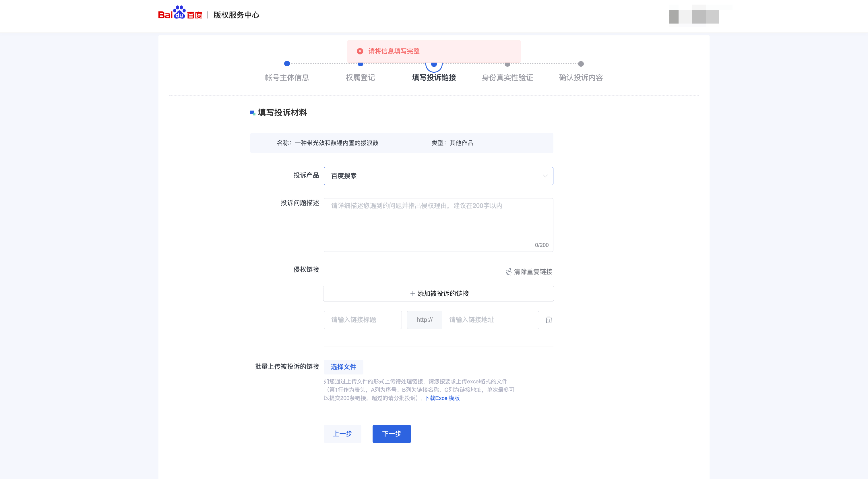Viewport: 868px width, 479px height.
Task: Proceed with 下一步 button
Action: click(x=392, y=434)
